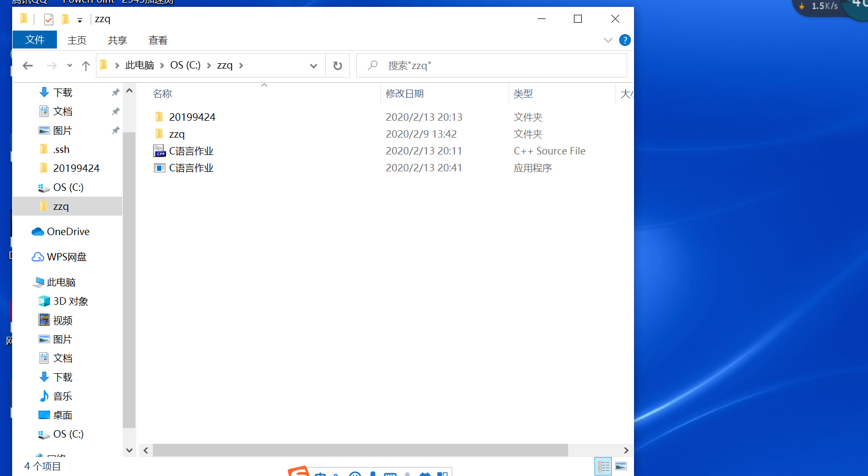Switch to details view in the status bar
The width and height of the screenshot is (868, 476).
pyautogui.click(x=603, y=467)
